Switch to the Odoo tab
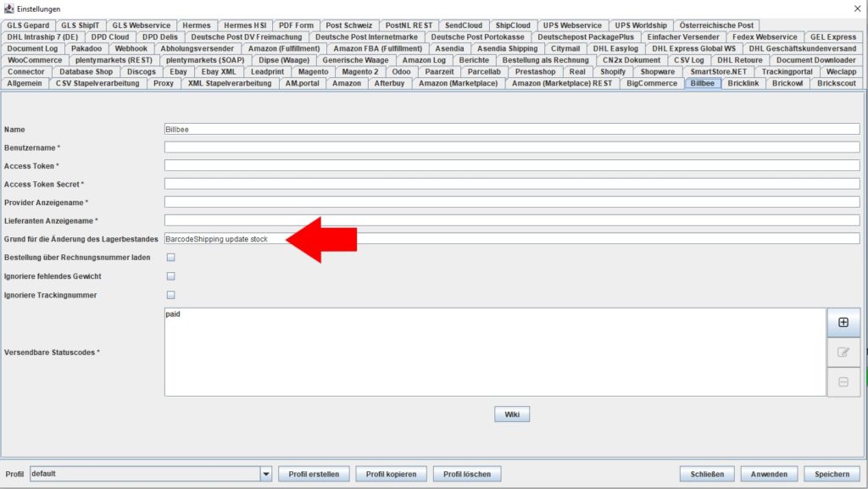 (x=401, y=72)
